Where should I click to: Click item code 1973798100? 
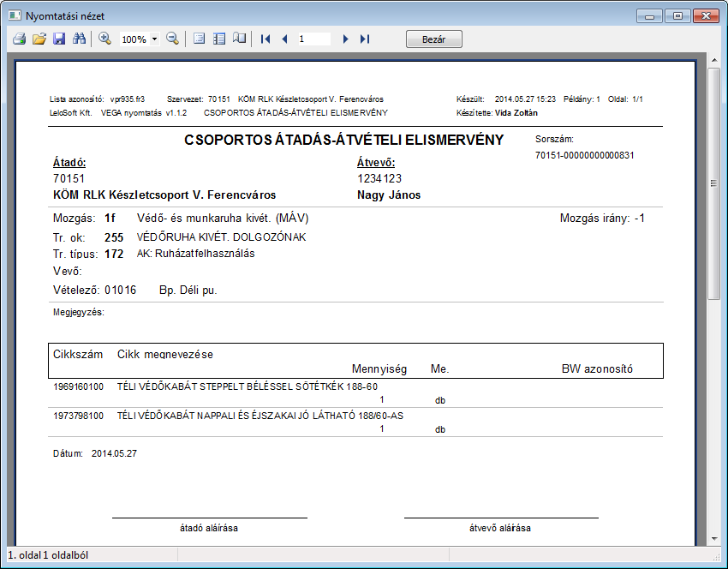click(79, 416)
